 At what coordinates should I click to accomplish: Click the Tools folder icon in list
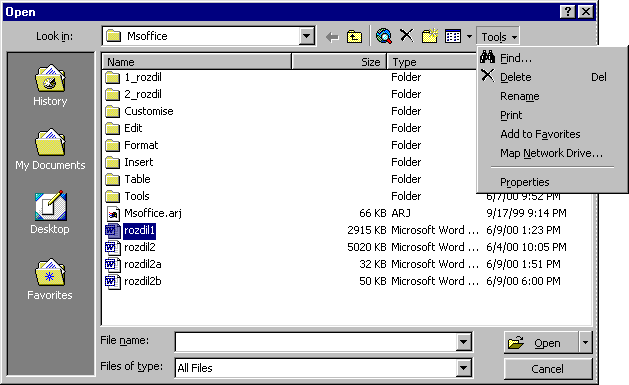(x=112, y=196)
